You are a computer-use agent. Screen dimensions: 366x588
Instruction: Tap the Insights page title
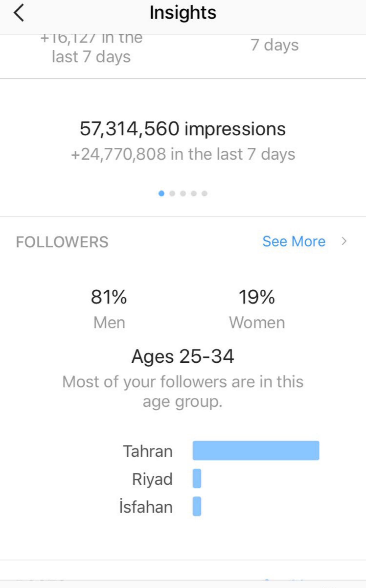(x=183, y=13)
